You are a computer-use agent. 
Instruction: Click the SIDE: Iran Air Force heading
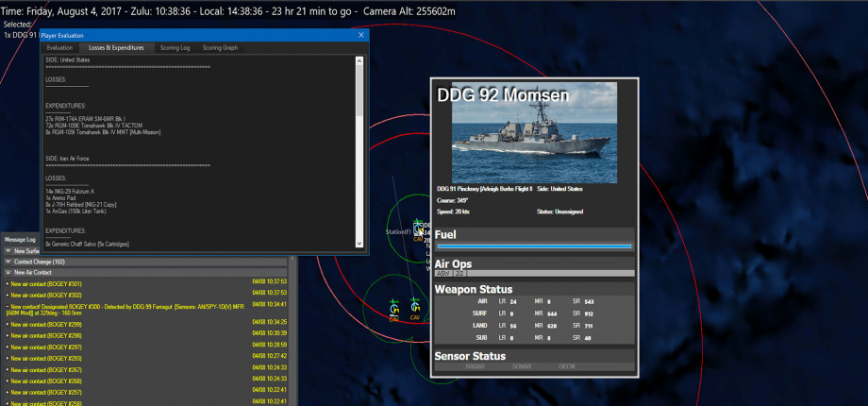coord(68,159)
